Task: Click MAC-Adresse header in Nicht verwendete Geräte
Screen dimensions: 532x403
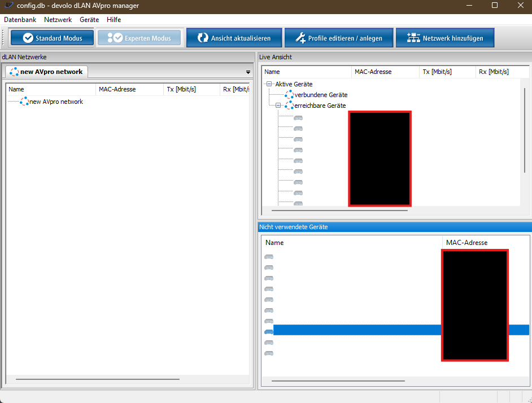Action: (x=486, y=243)
